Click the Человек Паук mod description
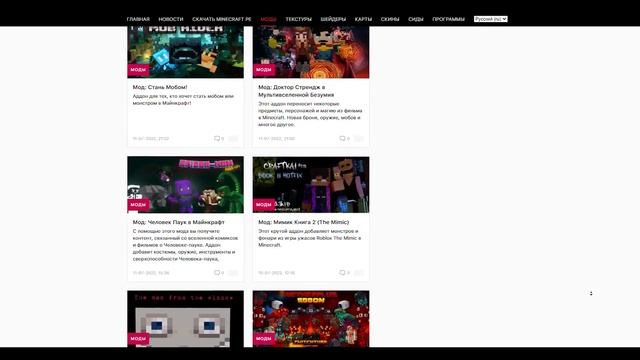640x360 pixels. [x=185, y=245]
